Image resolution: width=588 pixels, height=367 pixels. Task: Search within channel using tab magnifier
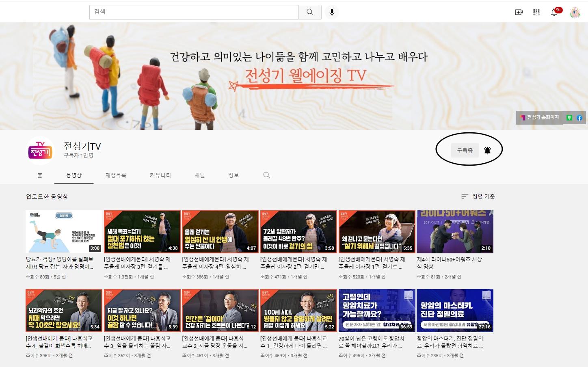coord(266,175)
